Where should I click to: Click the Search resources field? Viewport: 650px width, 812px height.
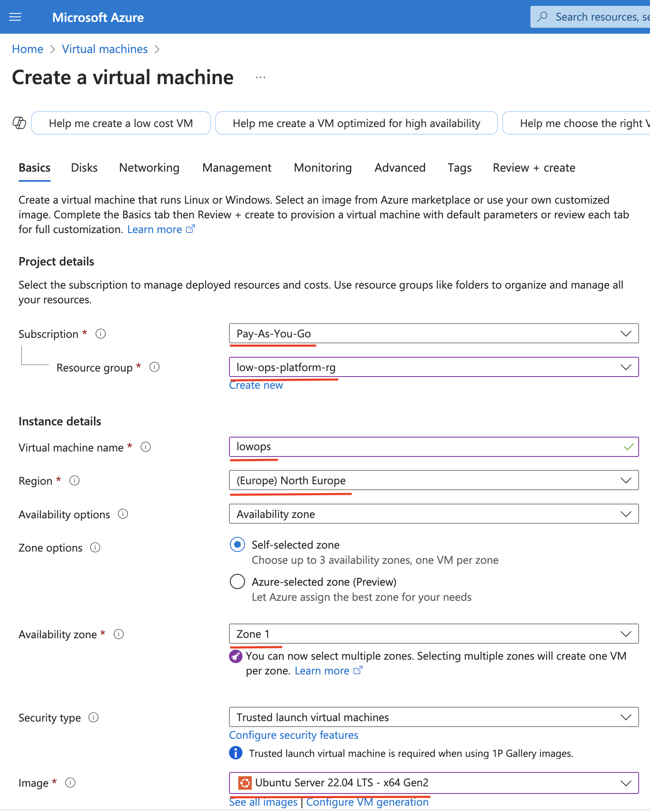(590, 17)
